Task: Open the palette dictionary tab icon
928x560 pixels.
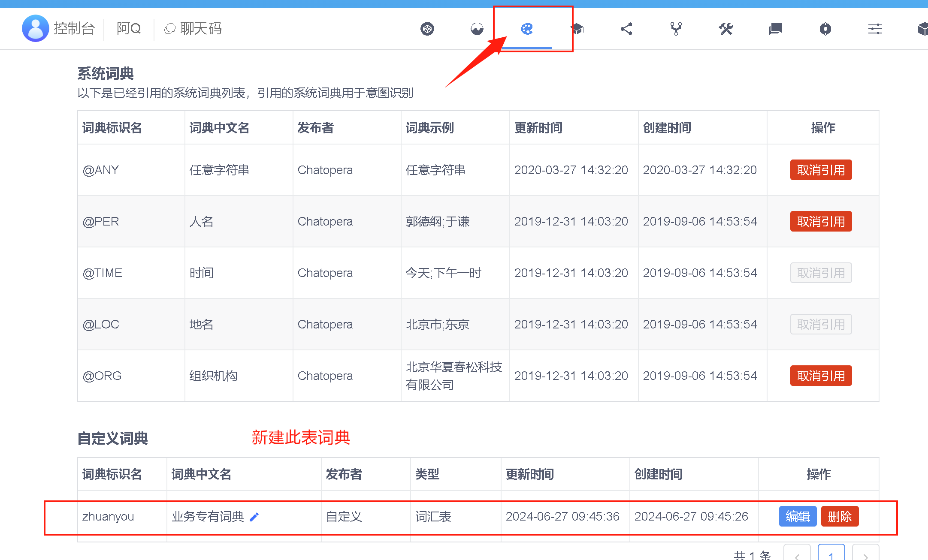Action: tap(526, 29)
